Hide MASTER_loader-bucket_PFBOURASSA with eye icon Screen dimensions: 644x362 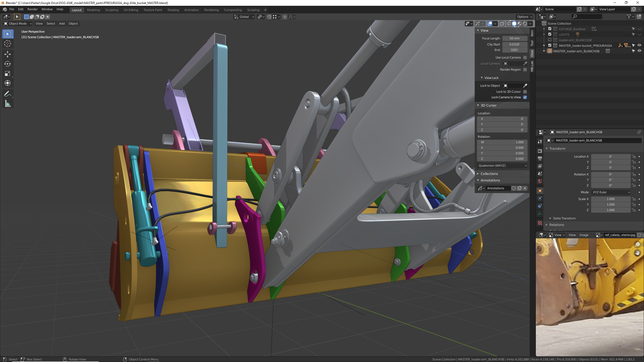click(x=639, y=45)
